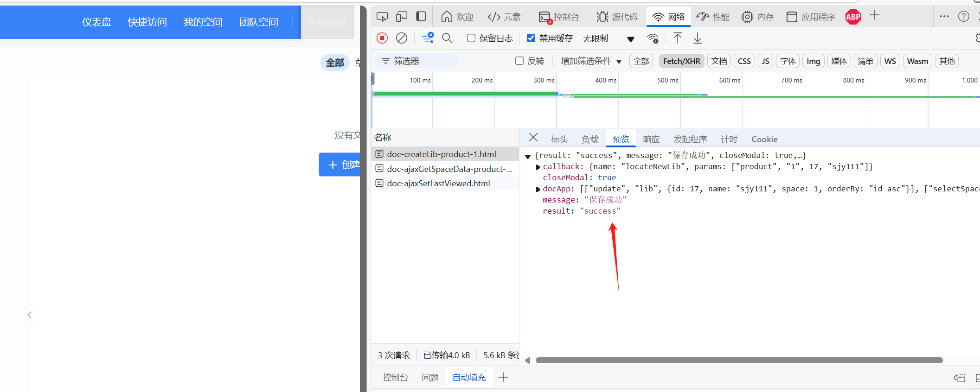980x392 pixels.
Task: Enable the 保留日志 checkbox
Action: tap(471, 38)
